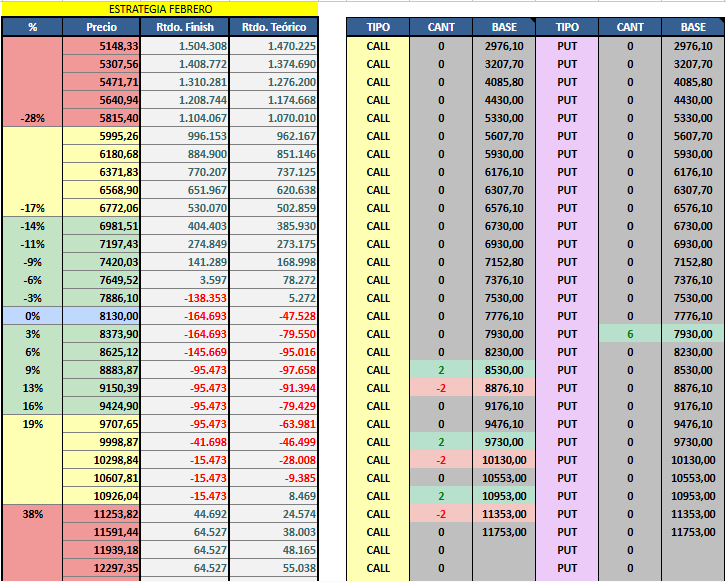The width and height of the screenshot is (726, 582).
Task: Select the % column header cell
Action: click(x=32, y=27)
